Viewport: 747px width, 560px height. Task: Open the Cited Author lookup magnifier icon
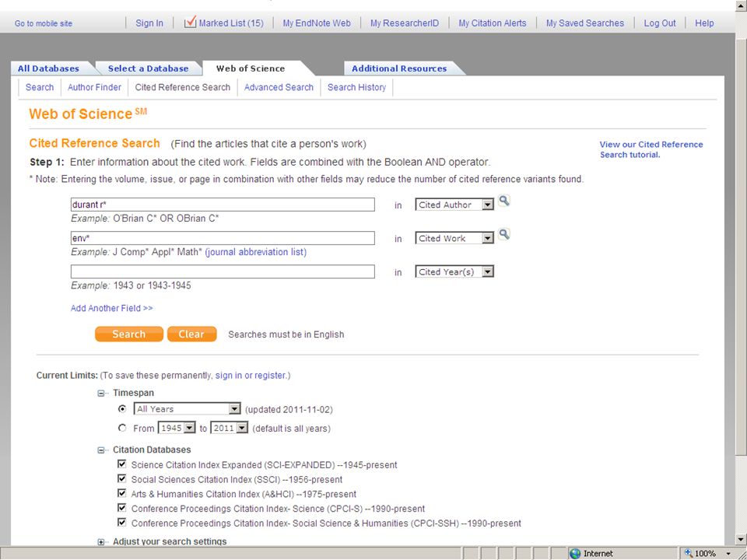503,201
